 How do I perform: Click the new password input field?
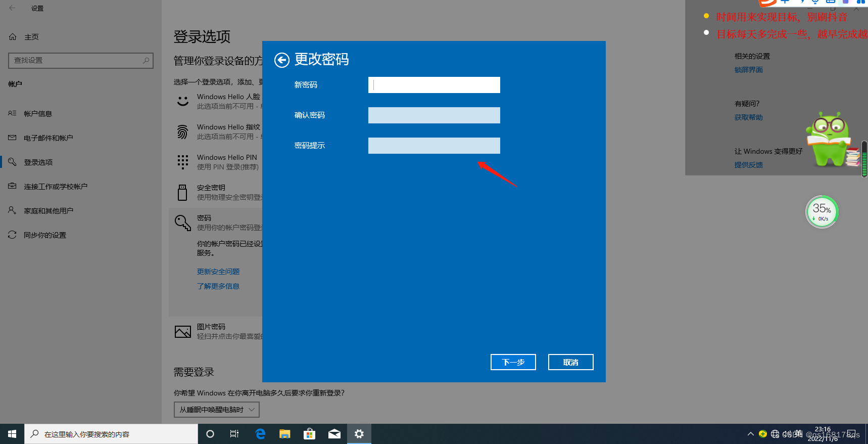point(434,85)
